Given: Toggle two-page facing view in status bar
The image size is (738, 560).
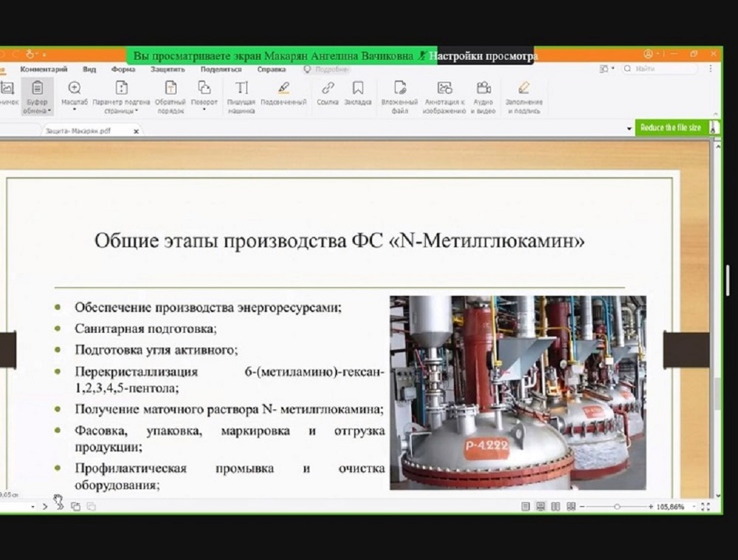Looking at the screenshot, I should coord(555,507).
